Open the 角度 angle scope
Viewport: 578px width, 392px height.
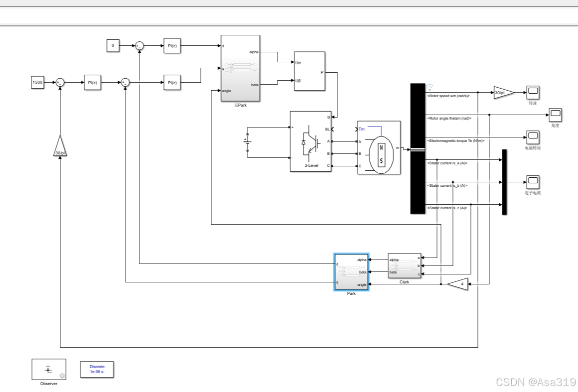pyautogui.click(x=555, y=115)
